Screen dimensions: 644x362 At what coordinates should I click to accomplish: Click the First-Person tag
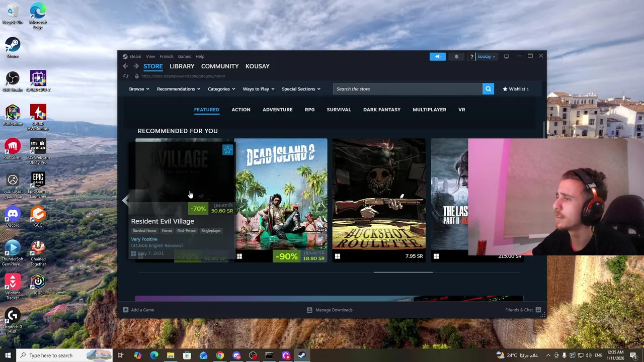click(x=187, y=231)
